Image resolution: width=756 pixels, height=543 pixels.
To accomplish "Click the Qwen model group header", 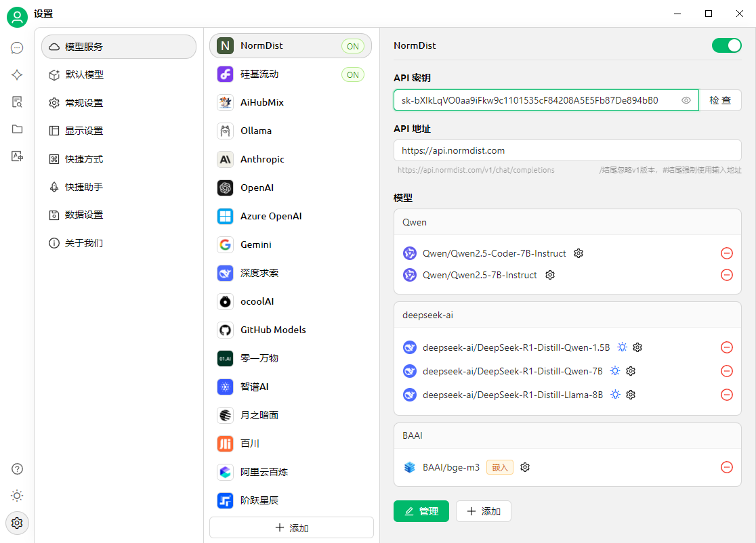I will click(x=568, y=222).
